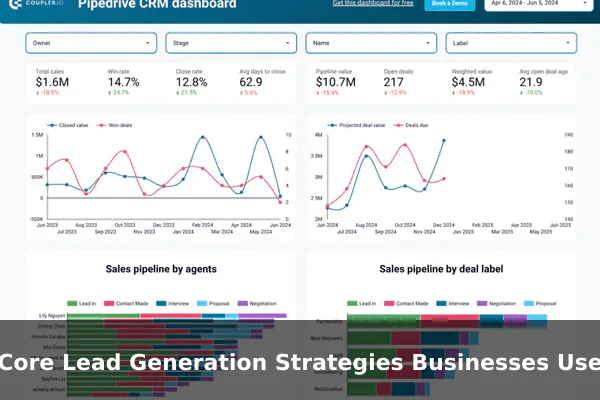Open the Get this dashboard for free link
600x400 pixels.
(x=373, y=3)
